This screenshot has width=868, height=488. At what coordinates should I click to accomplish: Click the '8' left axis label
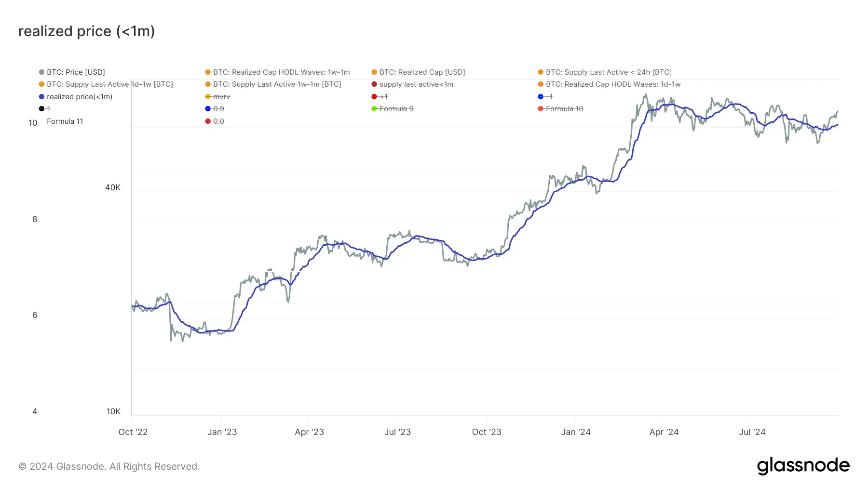pos(35,219)
